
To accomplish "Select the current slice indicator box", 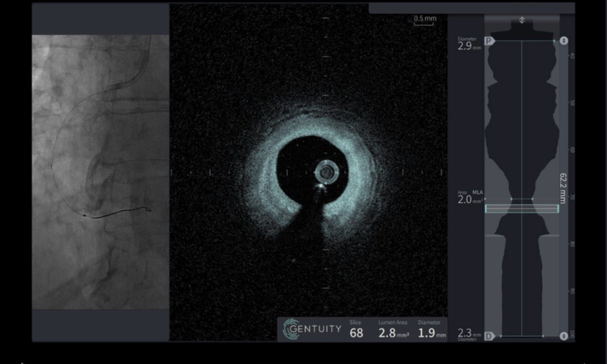I will tap(522, 209).
